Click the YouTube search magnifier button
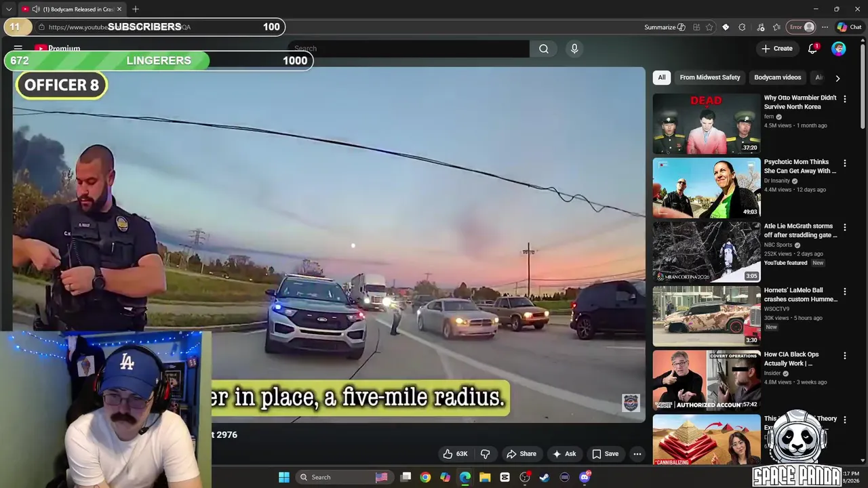The width and height of the screenshot is (868, 488). [544, 49]
